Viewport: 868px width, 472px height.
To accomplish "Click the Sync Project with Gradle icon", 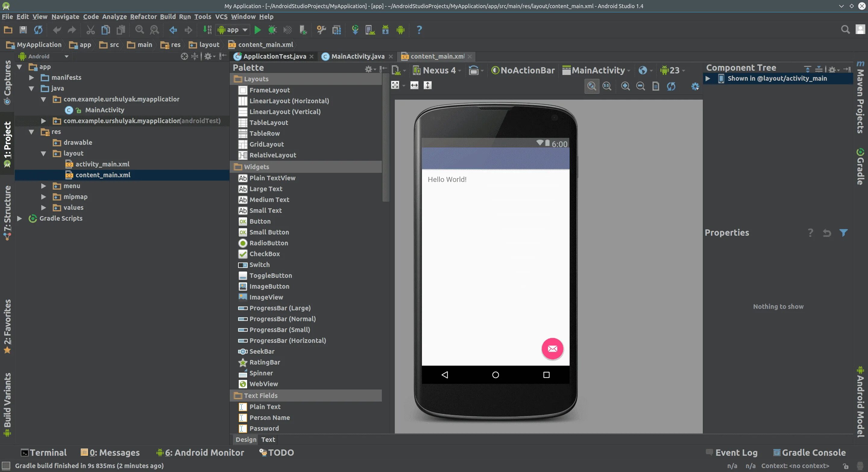I will pos(354,29).
